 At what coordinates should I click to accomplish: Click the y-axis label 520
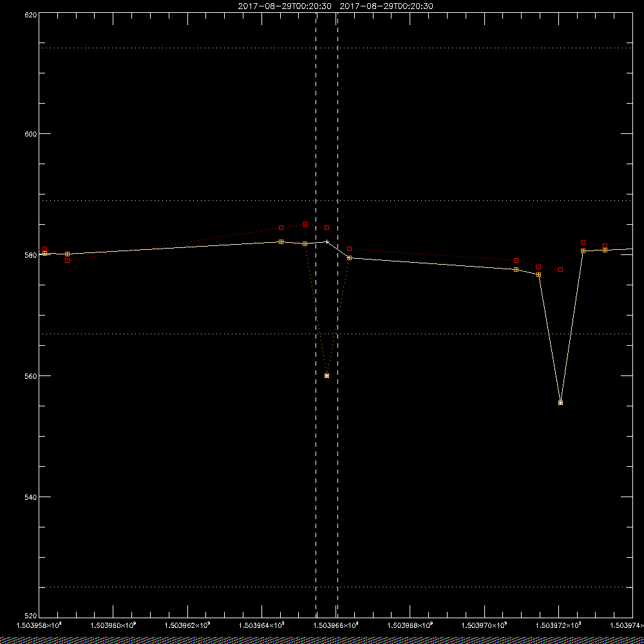pos(31,616)
